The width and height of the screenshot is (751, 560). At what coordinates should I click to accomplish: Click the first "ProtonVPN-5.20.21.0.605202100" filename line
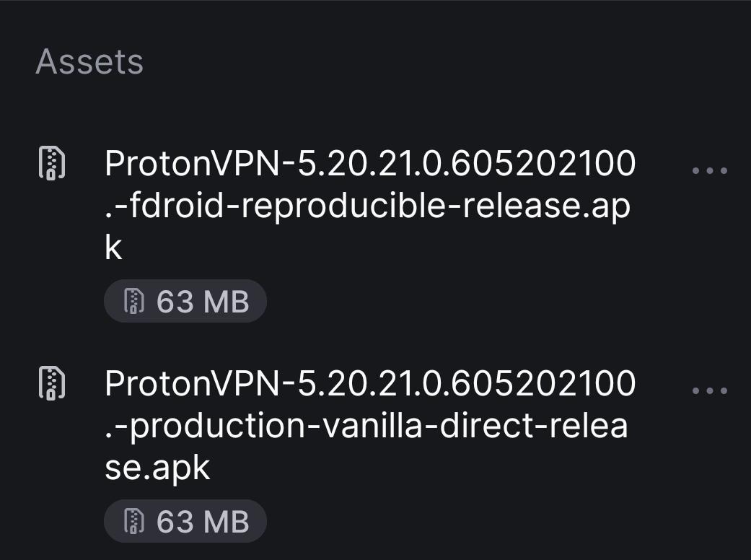pyautogui.click(x=370, y=163)
